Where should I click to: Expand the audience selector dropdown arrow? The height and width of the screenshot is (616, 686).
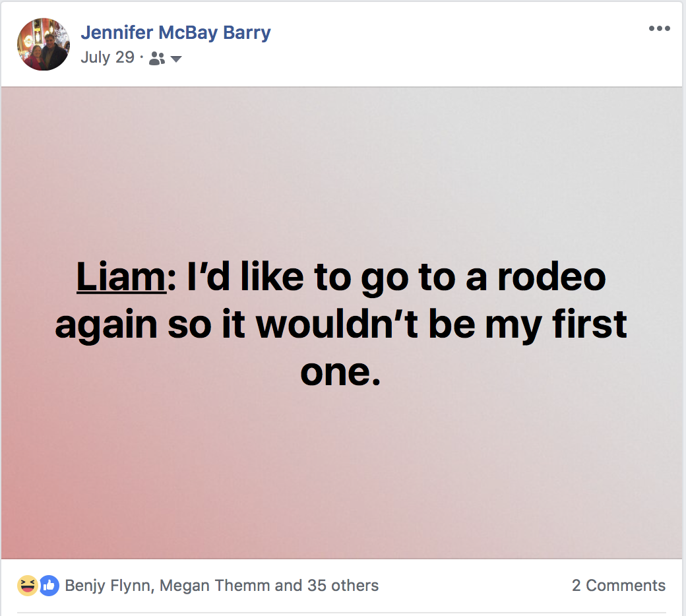[x=176, y=59]
